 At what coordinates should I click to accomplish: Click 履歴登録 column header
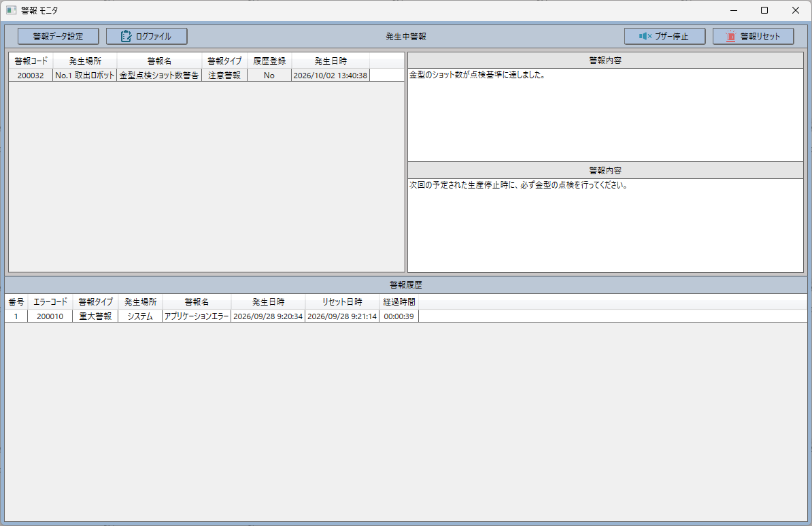(269, 61)
